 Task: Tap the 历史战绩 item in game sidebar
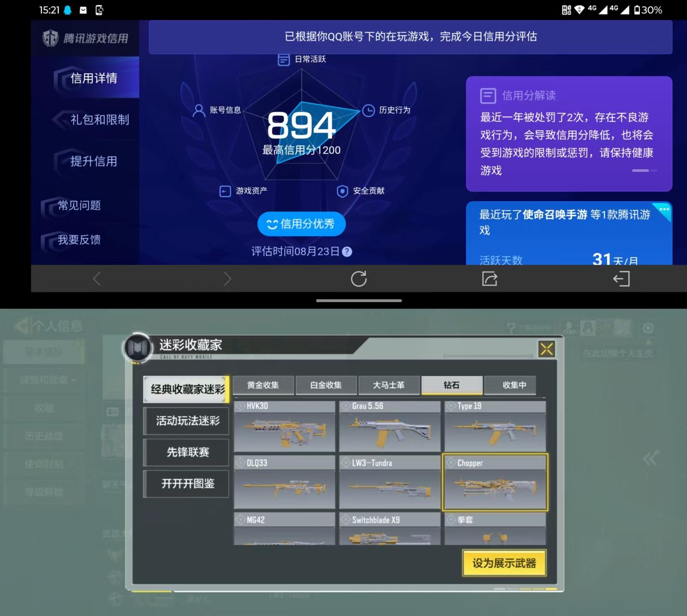click(x=44, y=436)
